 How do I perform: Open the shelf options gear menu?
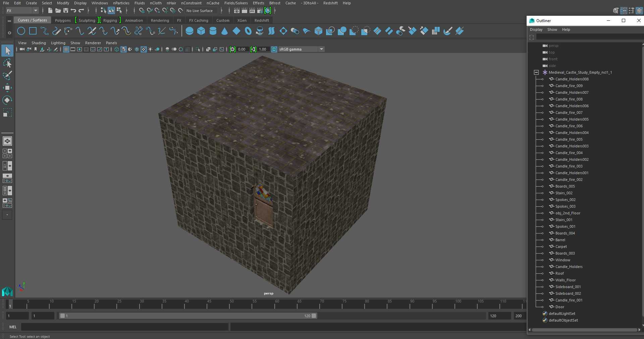(9, 33)
